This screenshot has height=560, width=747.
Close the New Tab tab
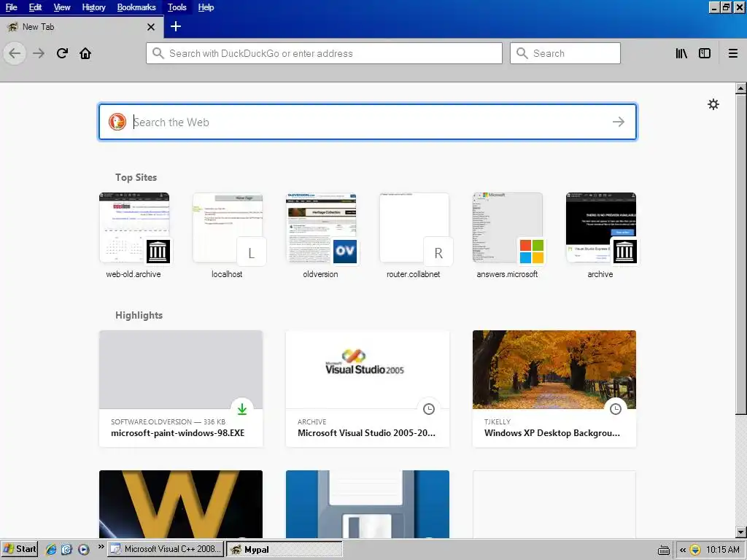coord(151,27)
